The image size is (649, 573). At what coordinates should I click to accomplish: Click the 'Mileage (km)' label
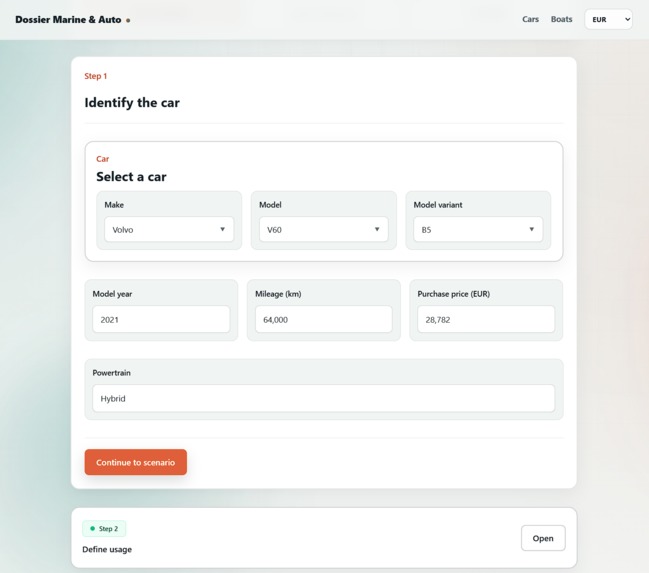(278, 294)
